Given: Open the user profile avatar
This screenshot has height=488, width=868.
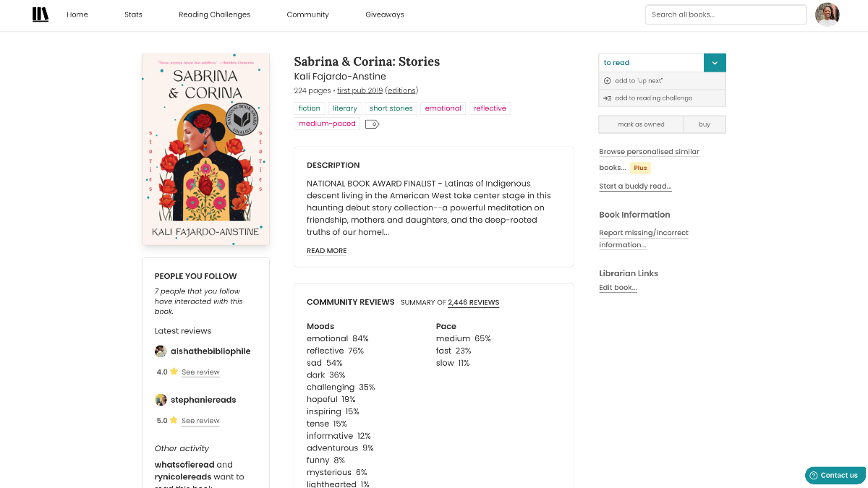Looking at the screenshot, I should (827, 14).
